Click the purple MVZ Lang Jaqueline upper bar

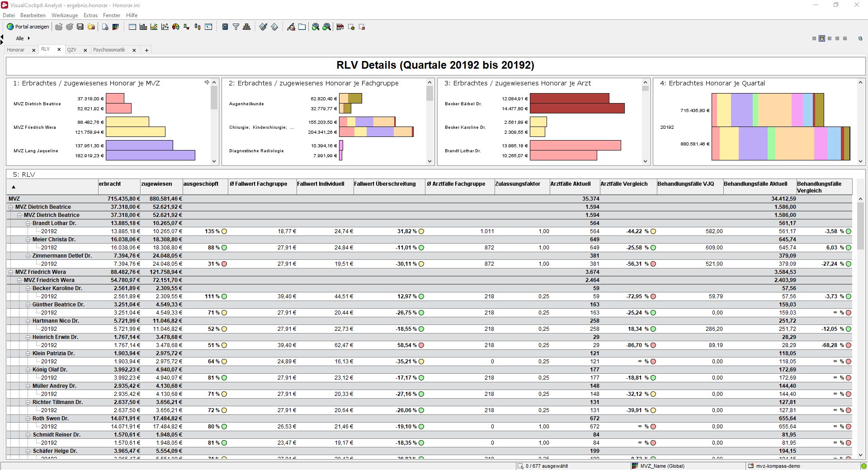[x=139, y=146]
